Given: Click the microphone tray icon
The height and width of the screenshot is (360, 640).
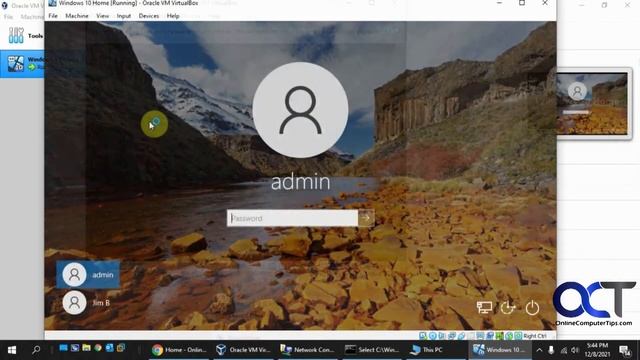Looking at the screenshot, I should pyautogui.click(x=551, y=350).
